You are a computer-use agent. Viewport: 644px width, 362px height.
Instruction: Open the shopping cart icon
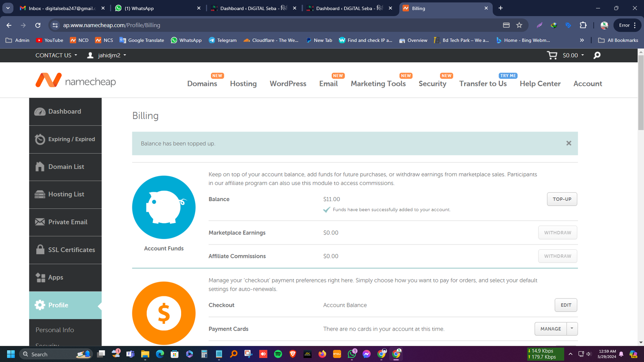552,55
